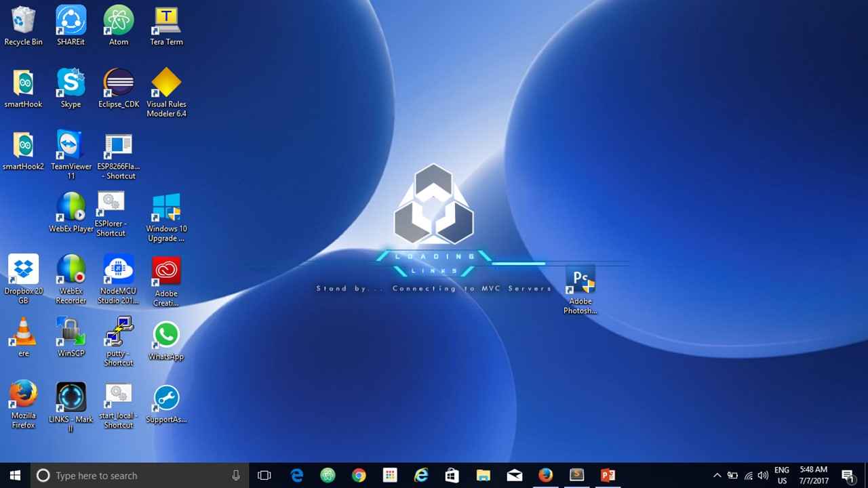Viewport: 868px width, 488px height.
Task: Open File Explorer from taskbar
Action: coord(484,475)
